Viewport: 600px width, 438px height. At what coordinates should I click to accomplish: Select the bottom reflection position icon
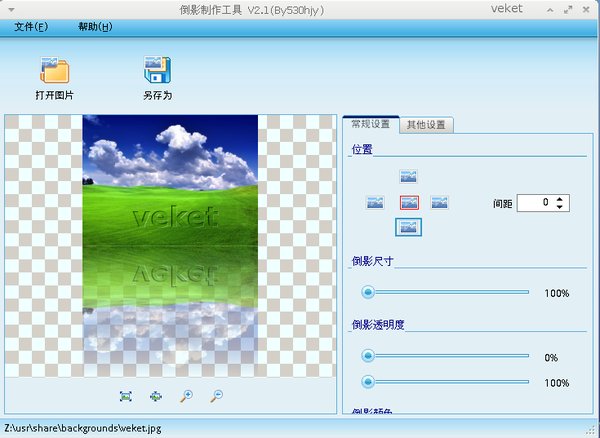click(408, 227)
